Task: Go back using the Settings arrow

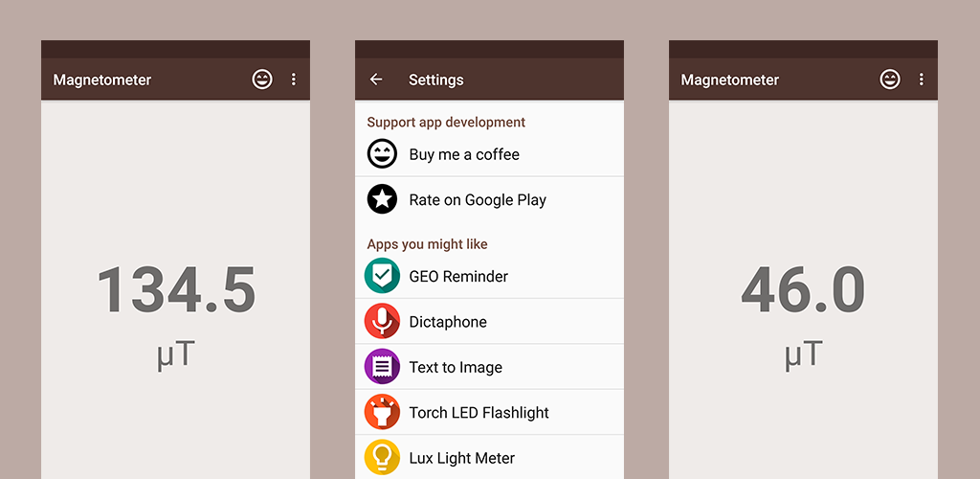Action: pos(375,80)
